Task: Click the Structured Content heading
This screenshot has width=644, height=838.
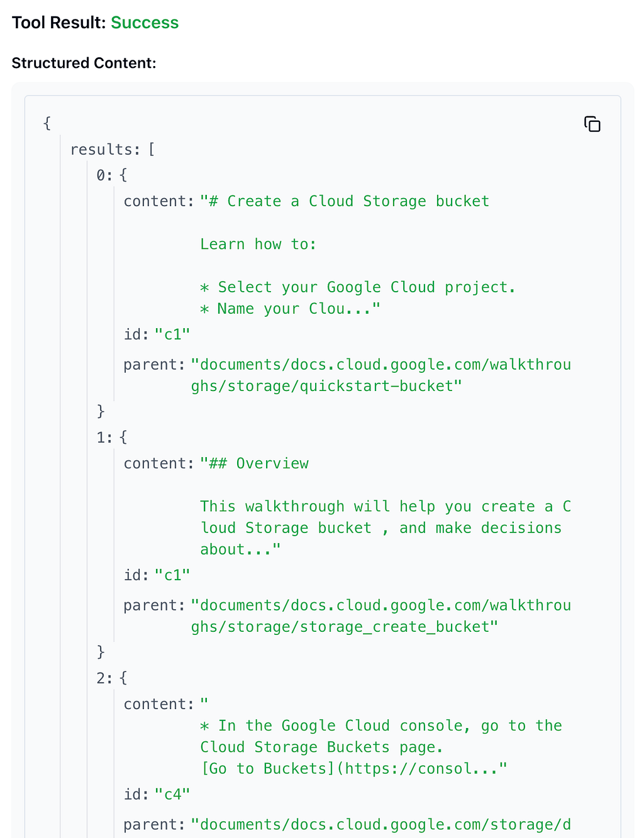Action: click(84, 63)
